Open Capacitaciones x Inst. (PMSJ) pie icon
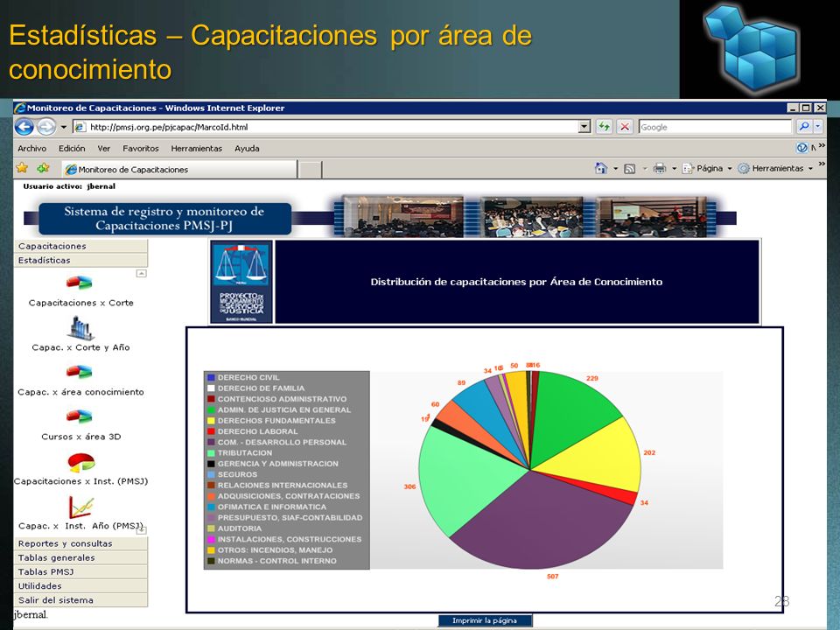 pyautogui.click(x=81, y=462)
